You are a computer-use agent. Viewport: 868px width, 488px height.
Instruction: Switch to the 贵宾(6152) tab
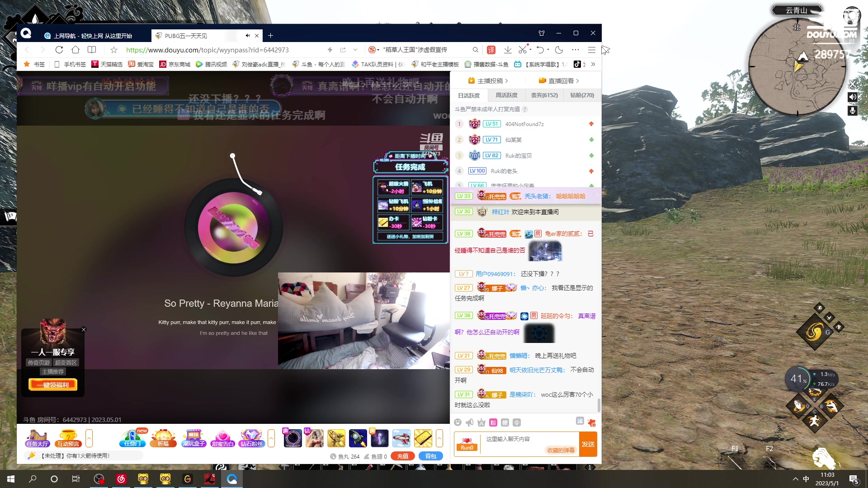(544, 95)
